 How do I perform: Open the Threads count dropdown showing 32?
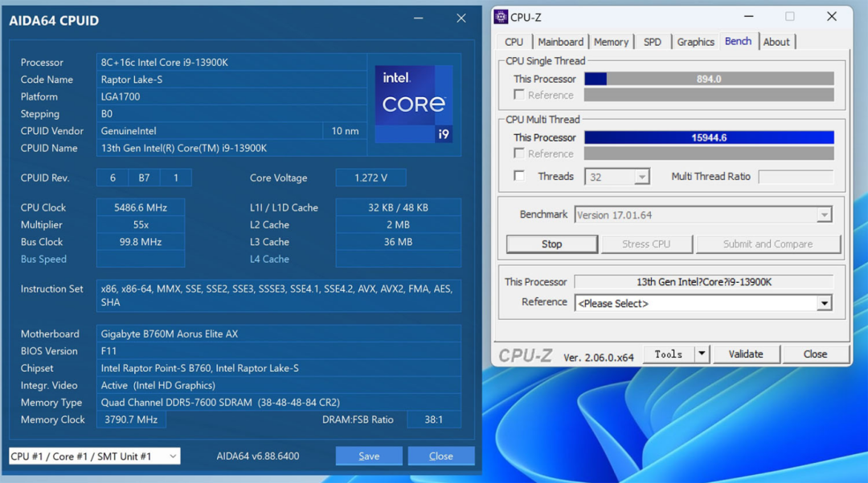[x=641, y=177]
